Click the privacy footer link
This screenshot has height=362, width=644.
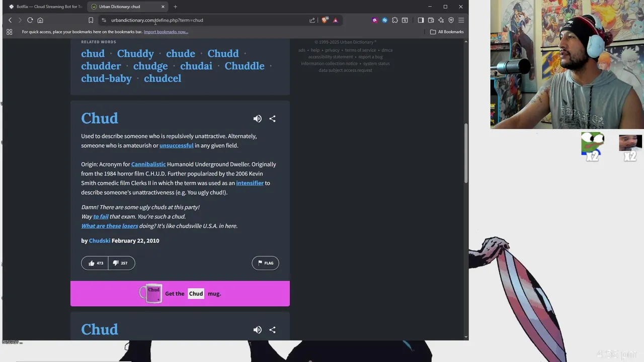[x=332, y=50]
